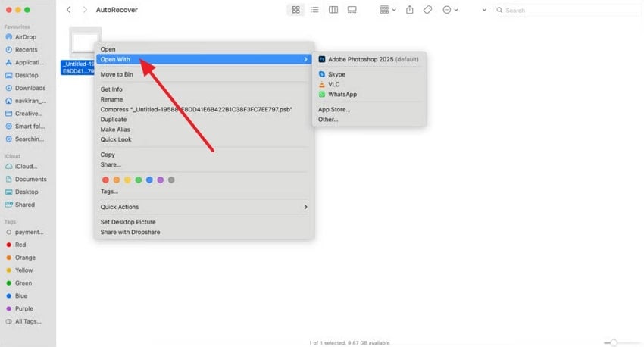Screen dimensions: 644x347
Task: Open Desktop under iCloud in sidebar
Action: (27, 192)
